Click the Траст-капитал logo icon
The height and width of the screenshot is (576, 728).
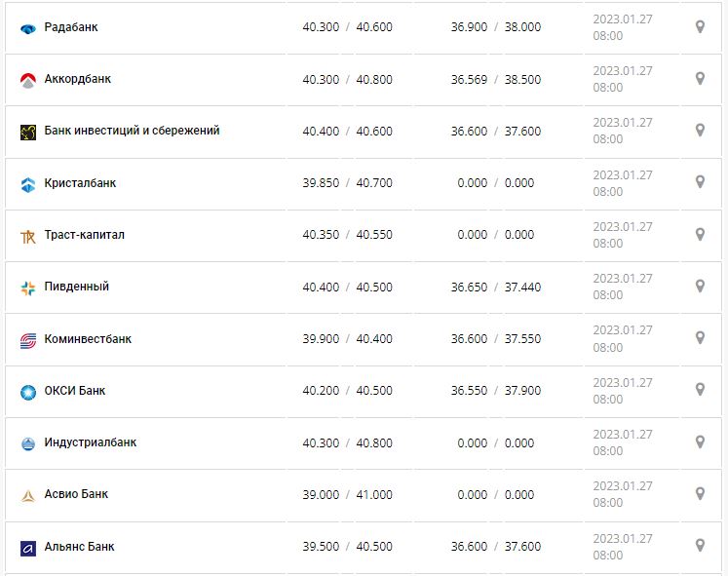27,236
